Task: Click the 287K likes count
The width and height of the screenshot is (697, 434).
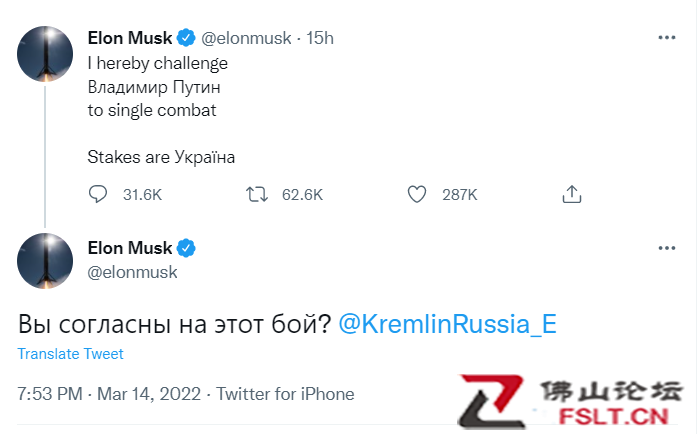Action: point(460,194)
